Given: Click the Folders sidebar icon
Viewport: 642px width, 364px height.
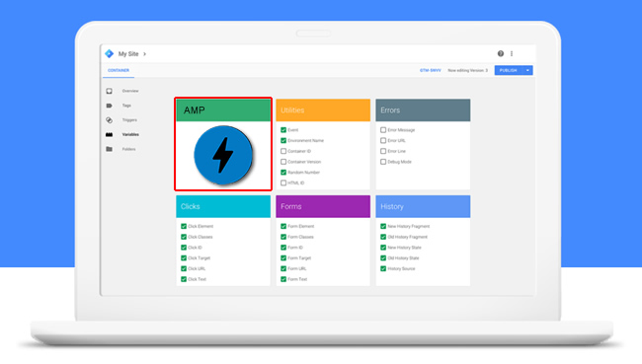Looking at the screenshot, I should [x=109, y=149].
